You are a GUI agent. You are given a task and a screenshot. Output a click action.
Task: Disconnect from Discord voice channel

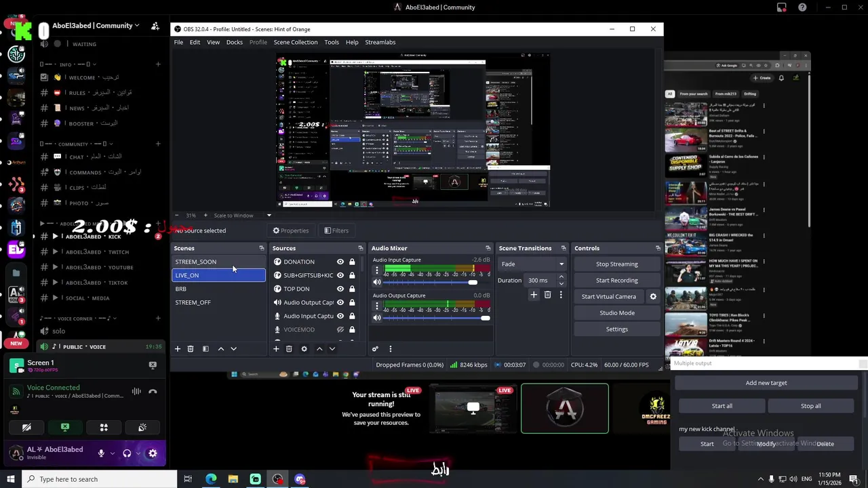[x=153, y=391]
